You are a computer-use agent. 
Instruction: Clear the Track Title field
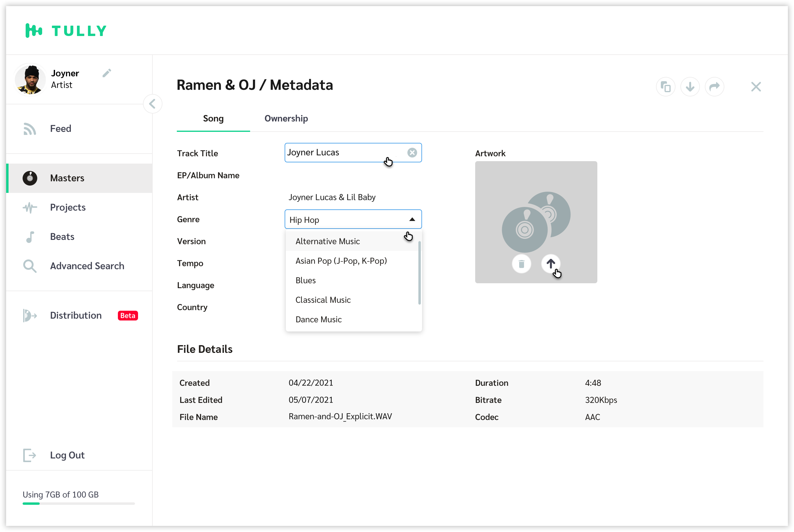click(x=412, y=153)
